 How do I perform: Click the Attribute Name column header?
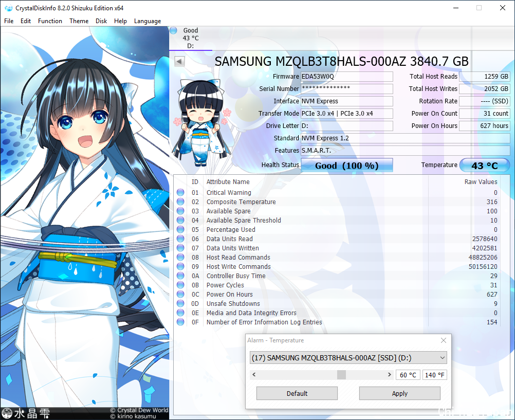228,182
